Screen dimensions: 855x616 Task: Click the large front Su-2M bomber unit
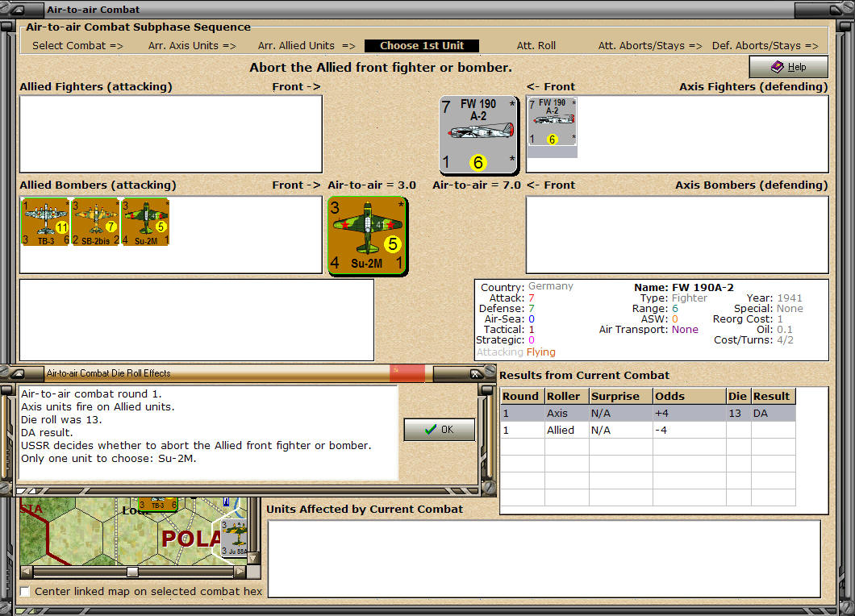[368, 236]
